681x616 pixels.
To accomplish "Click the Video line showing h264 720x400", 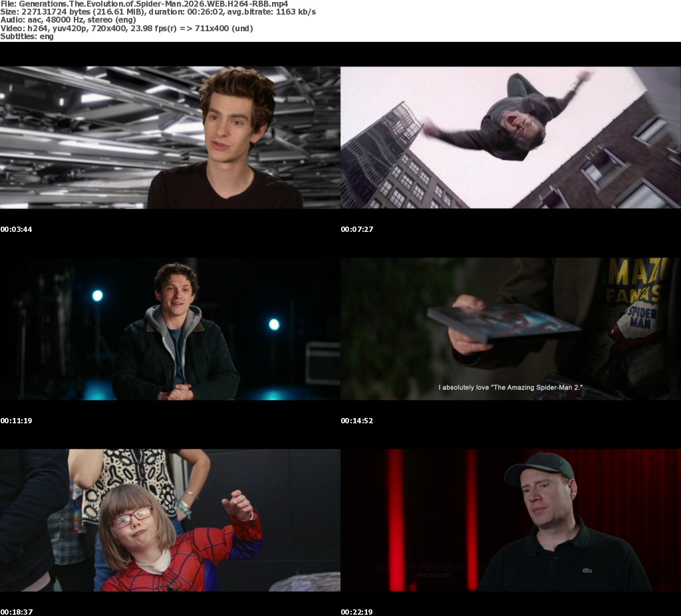I will (126, 28).
